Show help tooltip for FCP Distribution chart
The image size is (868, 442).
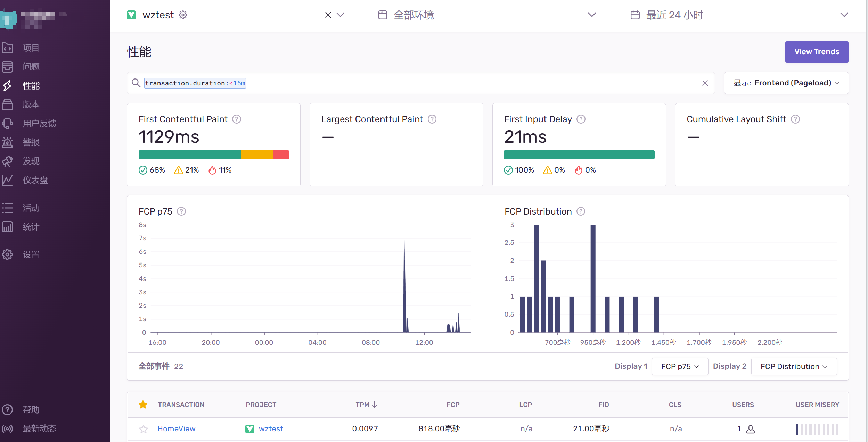(581, 211)
